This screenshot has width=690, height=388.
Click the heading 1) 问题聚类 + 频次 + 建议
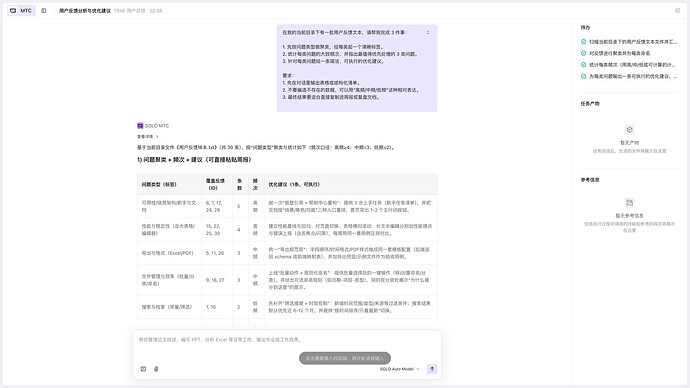pos(194,160)
